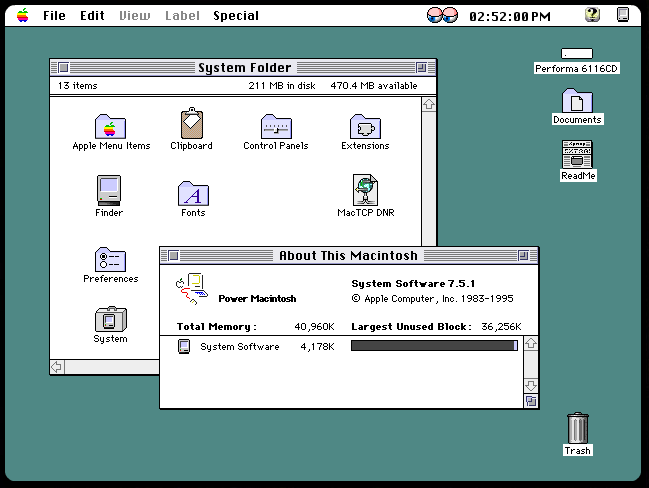
Task: Click the '13 items' text
Action: pos(77,86)
